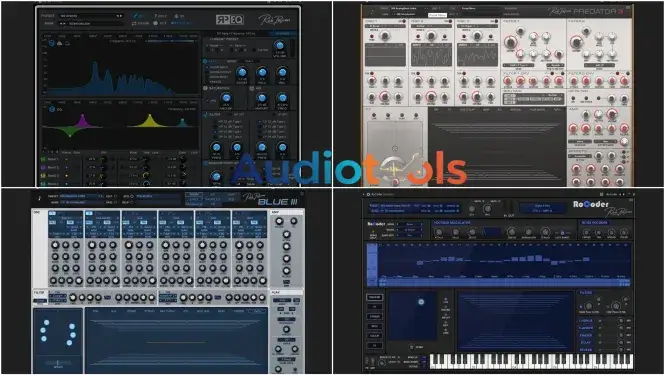665x375 pixels.
Task: Open the RP-EQ preset name dropdown
Action: pyautogui.click(x=91, y=16)
